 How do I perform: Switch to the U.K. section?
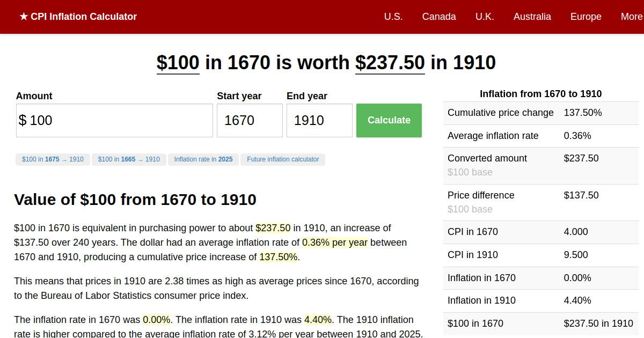click(485, 17)
